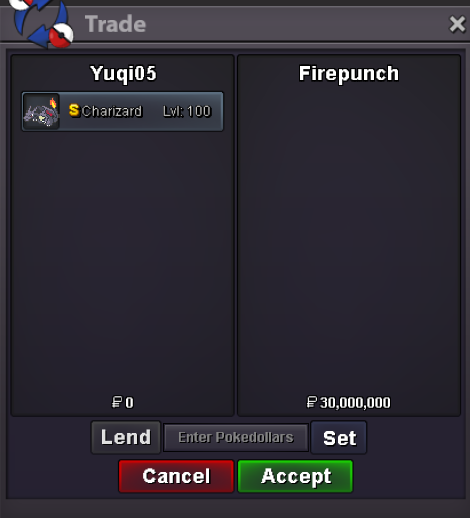Click the Set button
The height and width of the screenshot is (518, 470).
point(339,438)
